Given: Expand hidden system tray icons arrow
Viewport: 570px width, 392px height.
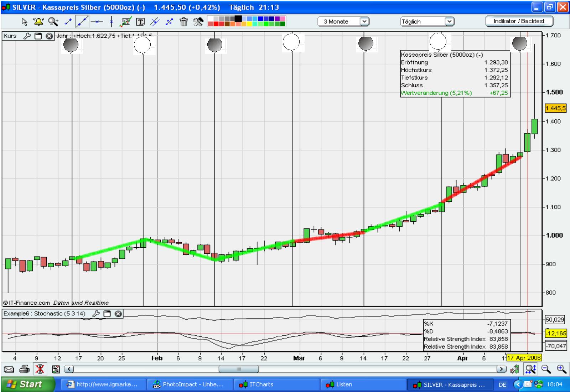Looking at the screenshot, I should (x=518, y=385).
